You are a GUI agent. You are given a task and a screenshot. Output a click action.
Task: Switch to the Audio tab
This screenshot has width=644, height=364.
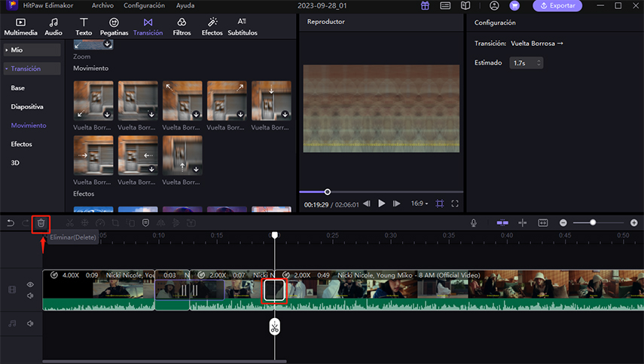[x=53, y=27]
